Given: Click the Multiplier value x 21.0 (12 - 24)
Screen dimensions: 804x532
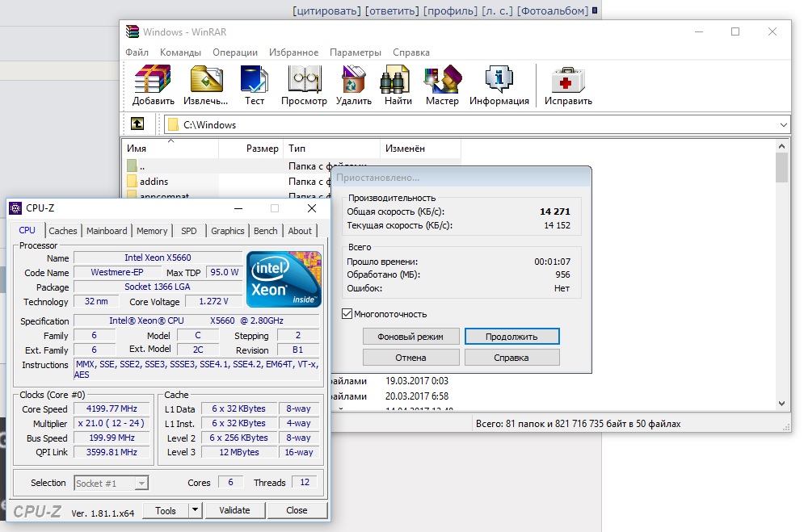Looking at the screenshot, I should tap(112, 424).
